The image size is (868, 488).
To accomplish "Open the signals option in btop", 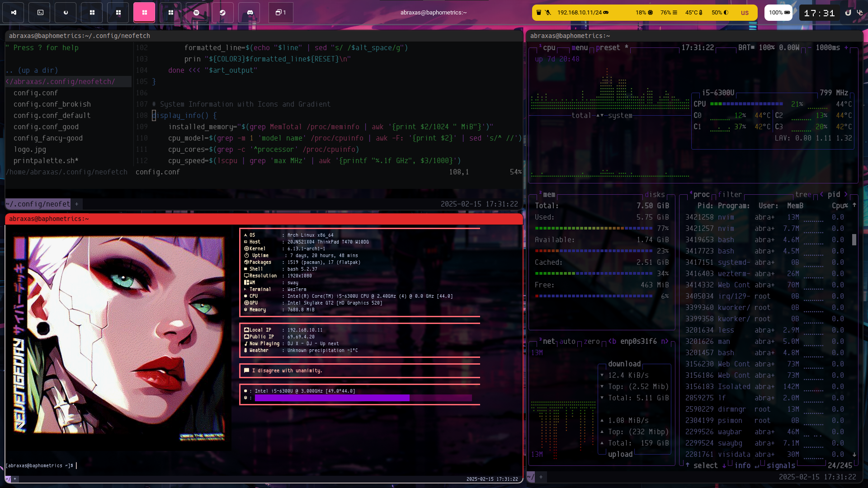I will [x=781, y=465].
